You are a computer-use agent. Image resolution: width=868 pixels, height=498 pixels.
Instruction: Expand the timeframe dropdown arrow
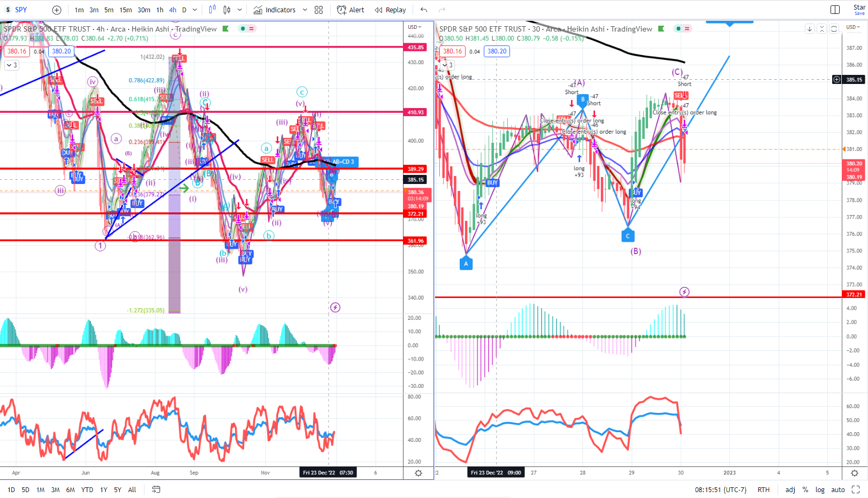point(195,10)
